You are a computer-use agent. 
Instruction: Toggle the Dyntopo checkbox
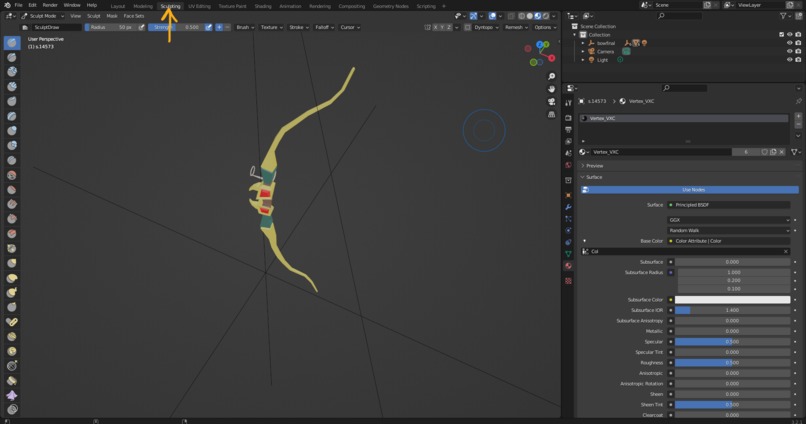pyautogui.click(x=467, y=27)
